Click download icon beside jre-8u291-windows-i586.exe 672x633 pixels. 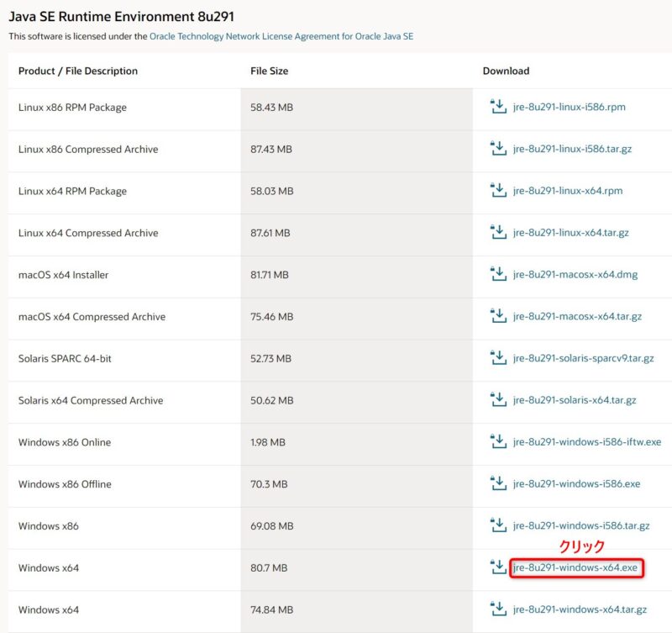498,483
